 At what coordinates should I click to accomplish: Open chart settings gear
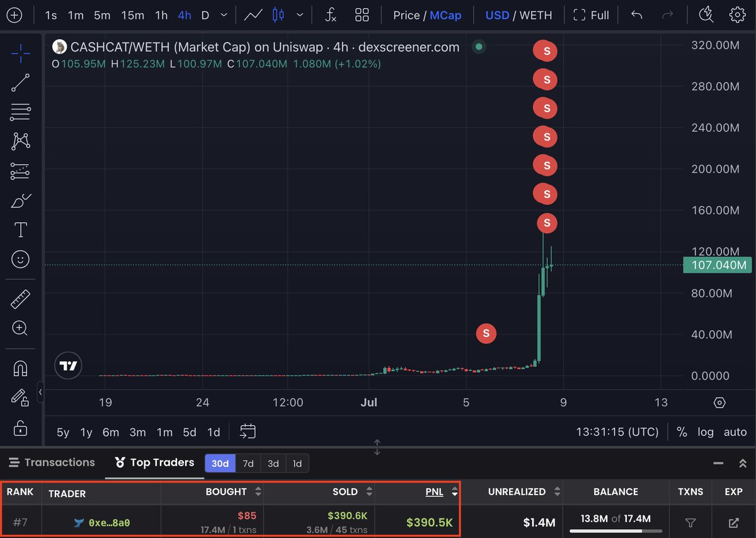pos(737,15)
